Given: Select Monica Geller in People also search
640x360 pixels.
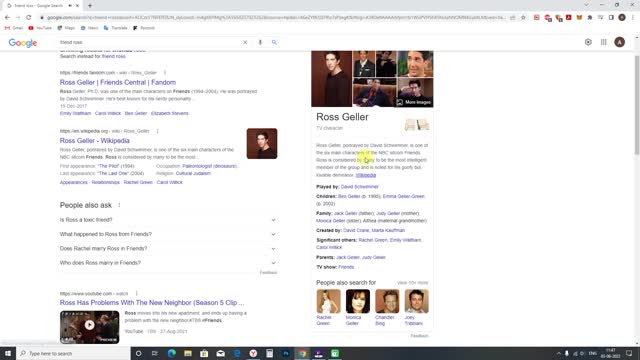Looking at the screenshot, I should (x=358, y=308).
